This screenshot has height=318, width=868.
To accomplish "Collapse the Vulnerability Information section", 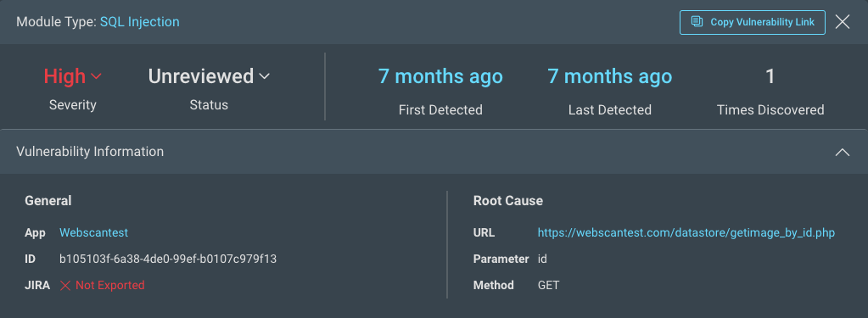I will [x=842, y=152].
